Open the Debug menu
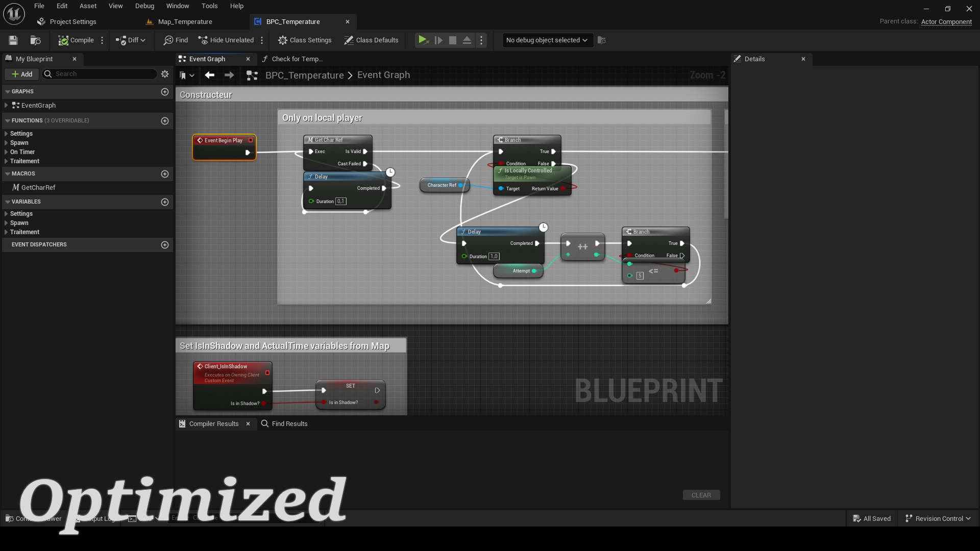 [x=144, y=6]
